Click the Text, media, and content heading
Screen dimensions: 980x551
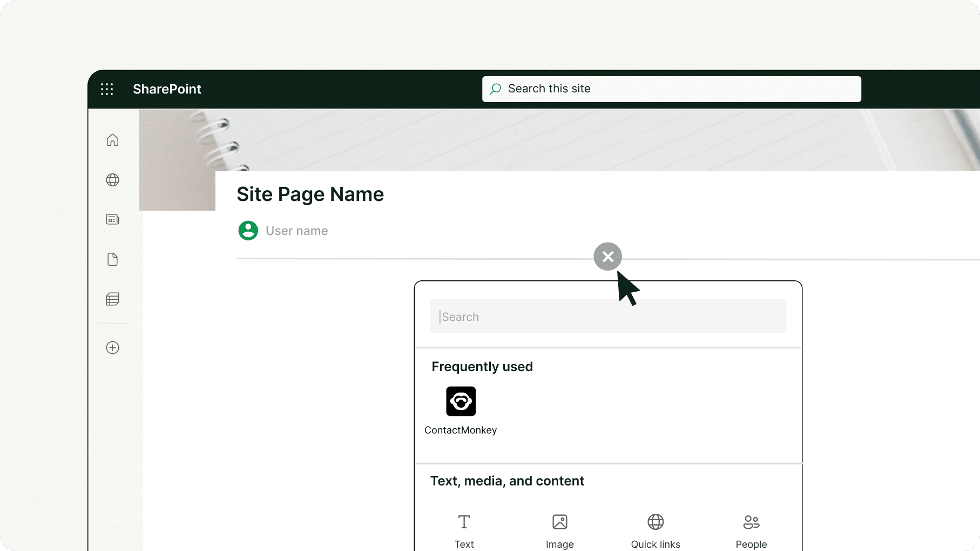pyautogui.click(x=507, y=481)
